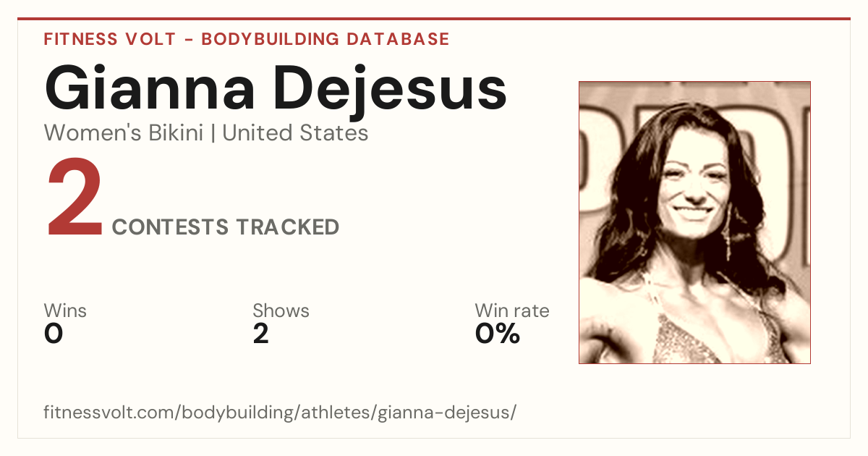Click the Gianna Dejesus name heading
Viewport: 868px width, 456px height.
pyautogui.click(x=276, y=87)
